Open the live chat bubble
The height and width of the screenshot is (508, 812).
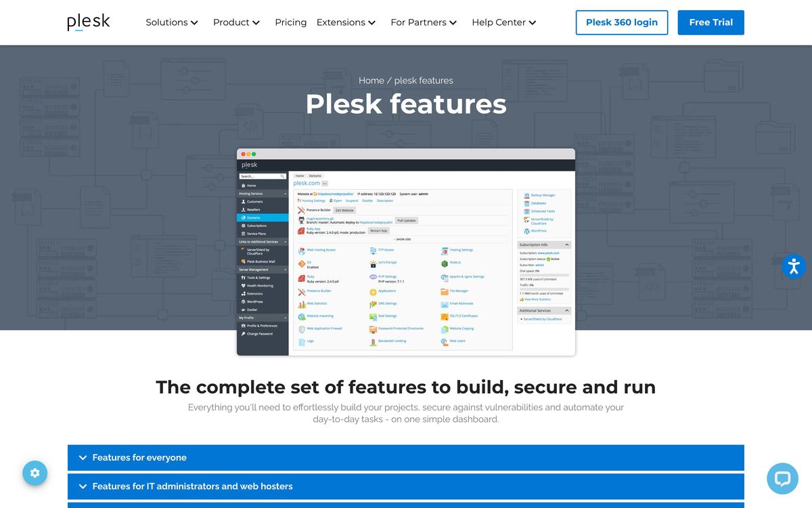pyautogui.click(x=782, y=479)
